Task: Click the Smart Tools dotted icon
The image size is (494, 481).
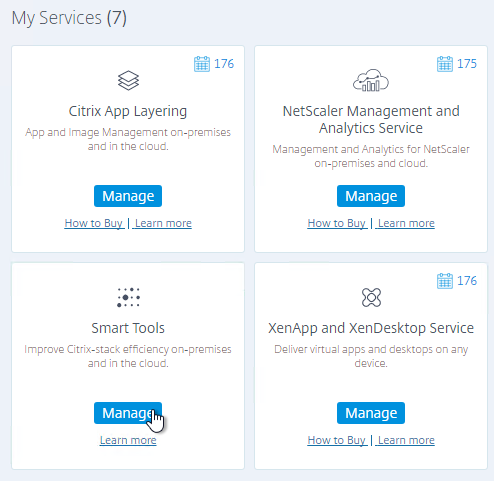Action: [128, 297]
